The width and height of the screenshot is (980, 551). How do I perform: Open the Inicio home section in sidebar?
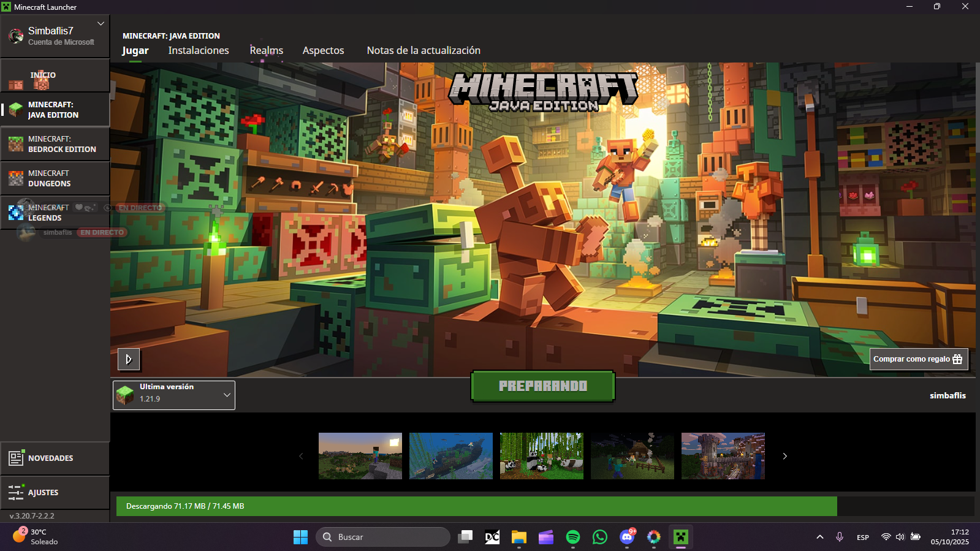55,75
